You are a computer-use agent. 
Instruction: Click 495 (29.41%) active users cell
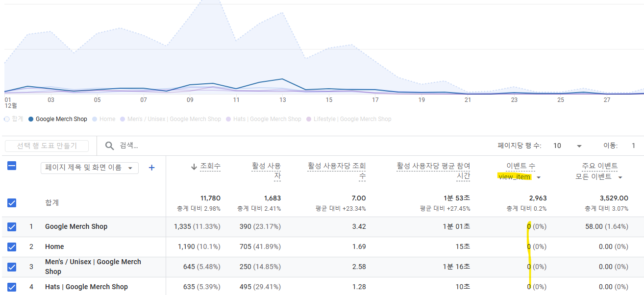tap(259, 287)
